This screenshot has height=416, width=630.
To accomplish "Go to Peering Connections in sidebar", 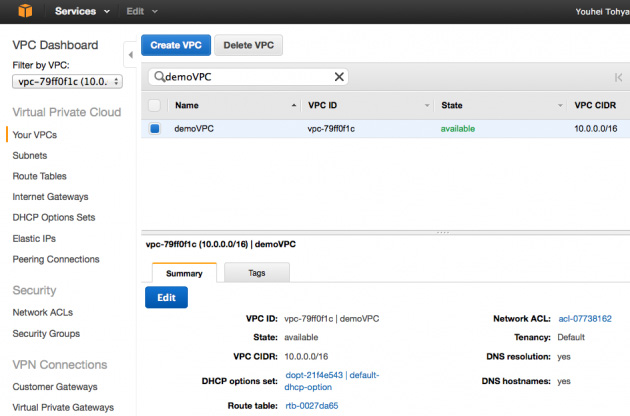I will [x=56, y=259].
